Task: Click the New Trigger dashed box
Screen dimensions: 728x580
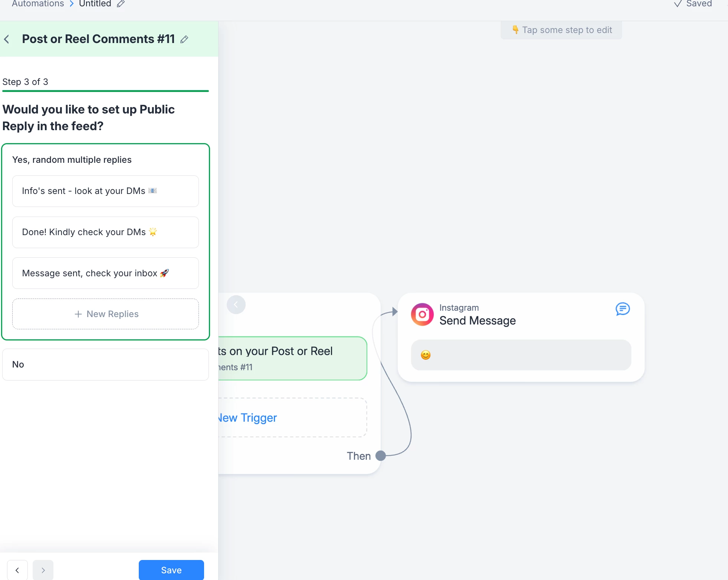Action: (x=292, y=418)
